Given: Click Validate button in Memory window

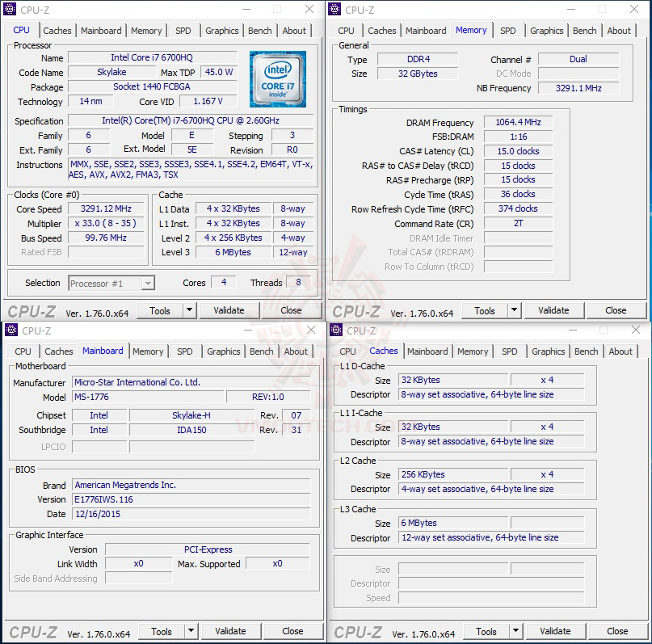Looking at the screenshot, I should click(554, 310).
